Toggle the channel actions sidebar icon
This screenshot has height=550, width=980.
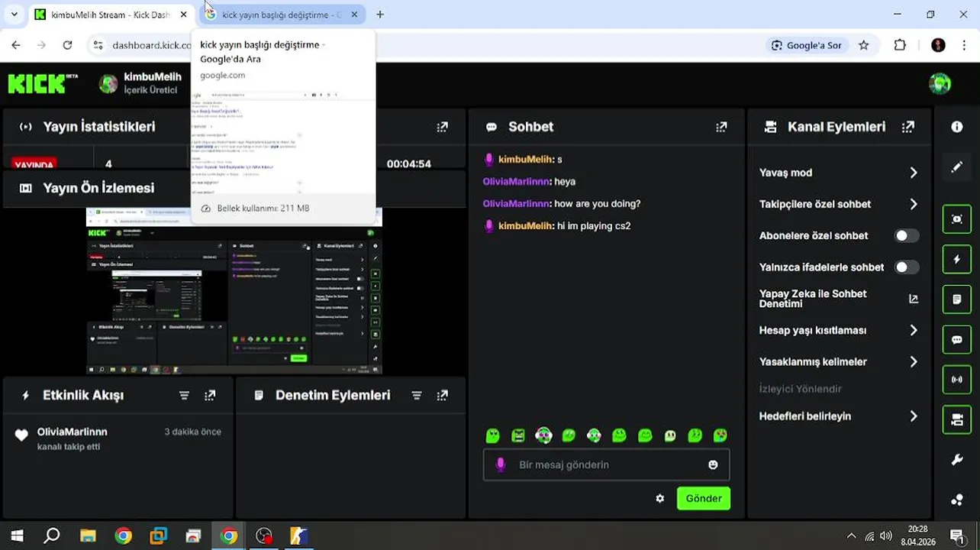[957, 419]
